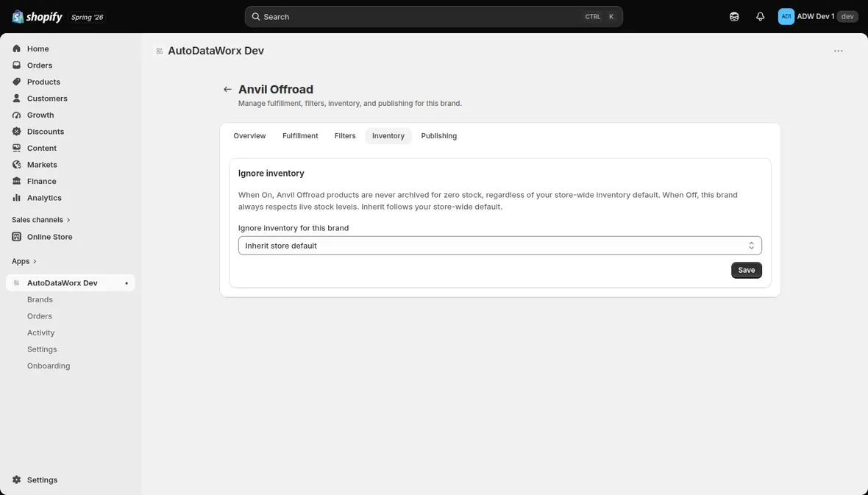Click the select arrows on Inherit store default

(x=751, y=246)
